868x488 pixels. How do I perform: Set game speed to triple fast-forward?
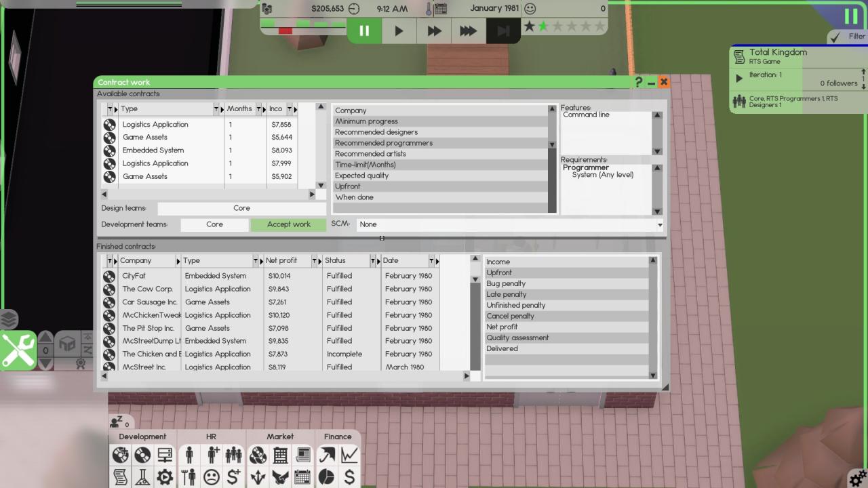coord(468,30)
